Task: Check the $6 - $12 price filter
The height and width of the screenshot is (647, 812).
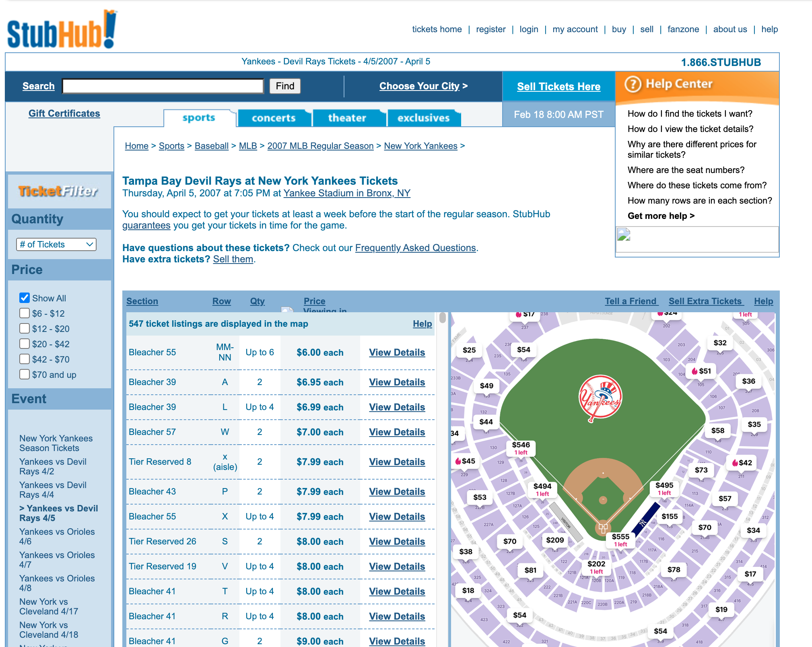Action: (25, 313)
